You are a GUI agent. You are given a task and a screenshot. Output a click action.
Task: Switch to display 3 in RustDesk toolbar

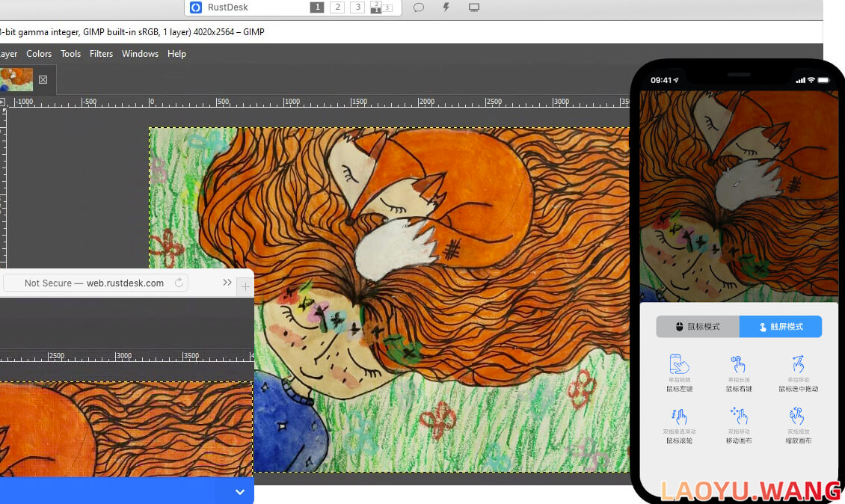pos(357,7)
